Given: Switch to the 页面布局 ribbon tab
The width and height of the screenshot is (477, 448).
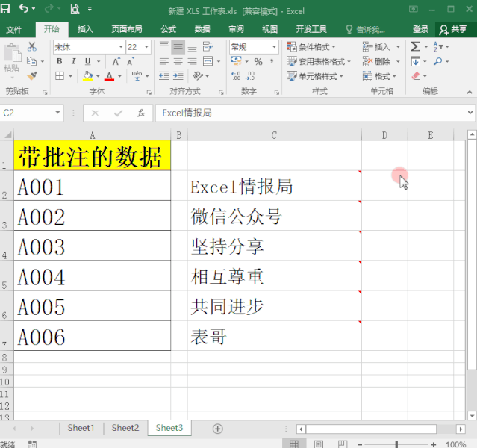Looking at the screenshot, I should [127, 29].
